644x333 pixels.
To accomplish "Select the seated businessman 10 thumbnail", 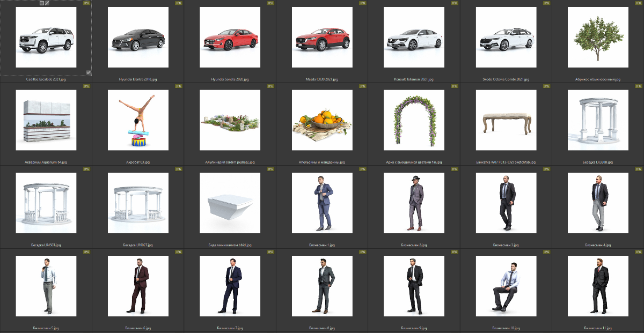I will click(506, 286).
